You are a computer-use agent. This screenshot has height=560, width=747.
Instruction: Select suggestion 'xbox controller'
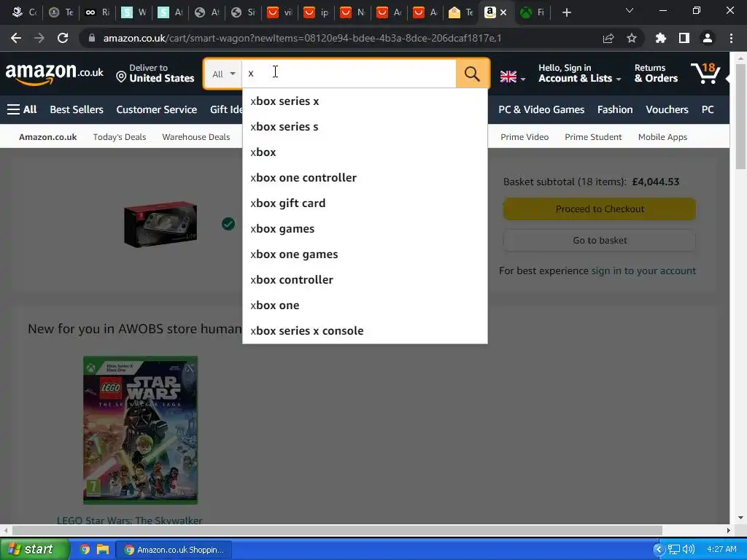click(x=365, y=280)
